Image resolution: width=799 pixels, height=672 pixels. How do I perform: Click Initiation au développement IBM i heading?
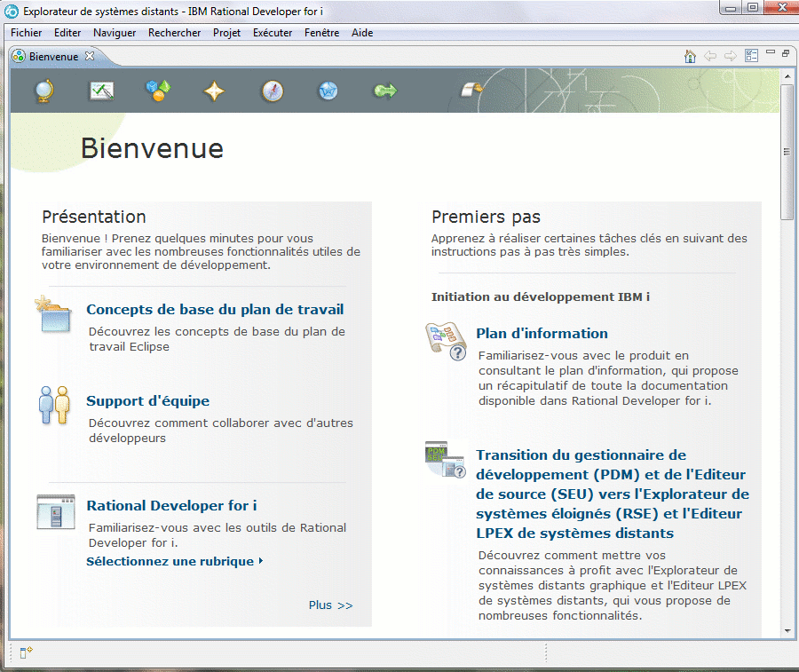(541, 297)
